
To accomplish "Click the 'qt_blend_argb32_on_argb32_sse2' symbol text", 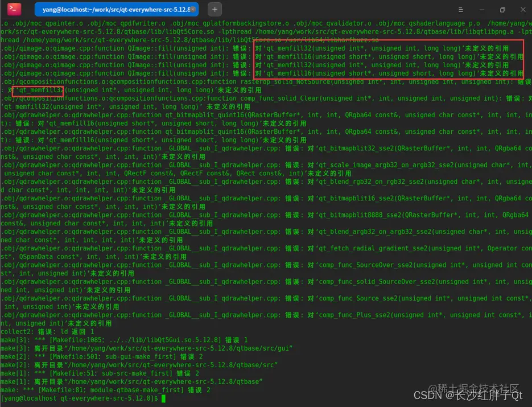I will click(374, 232).
